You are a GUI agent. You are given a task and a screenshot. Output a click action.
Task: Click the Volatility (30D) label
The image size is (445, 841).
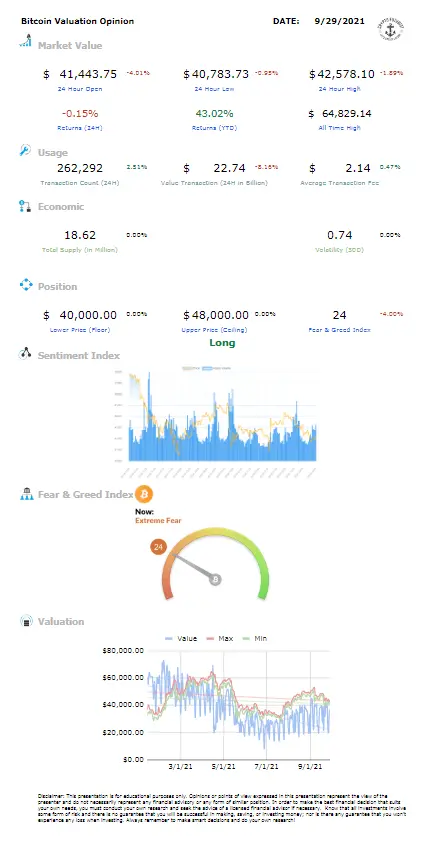coord(339,249)
